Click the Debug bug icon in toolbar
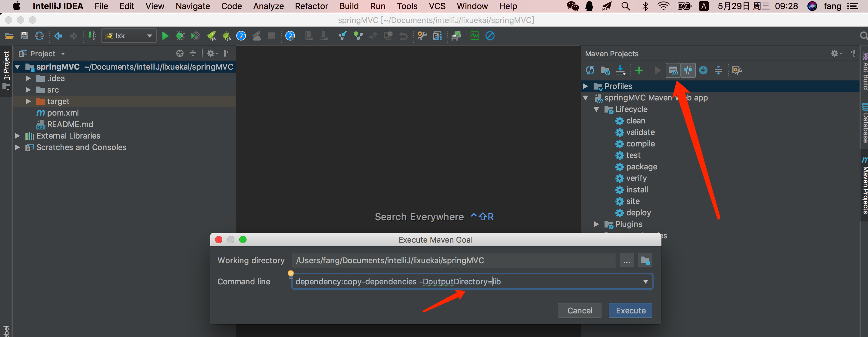 click(180, 36)
